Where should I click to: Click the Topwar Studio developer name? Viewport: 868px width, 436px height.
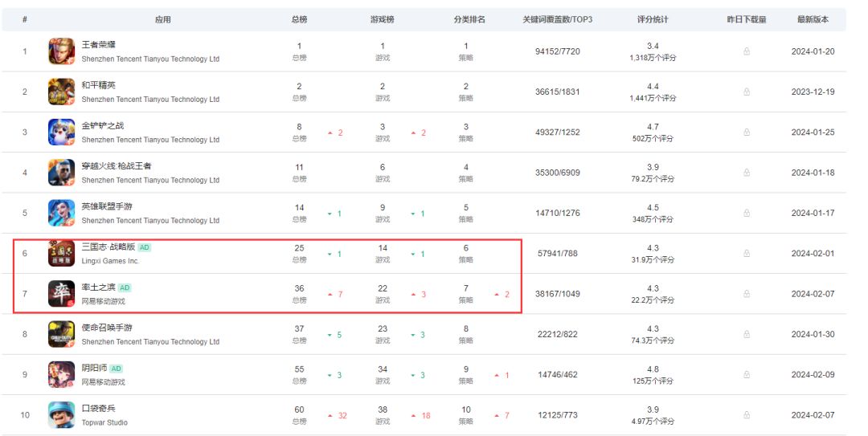coord(104,422)
